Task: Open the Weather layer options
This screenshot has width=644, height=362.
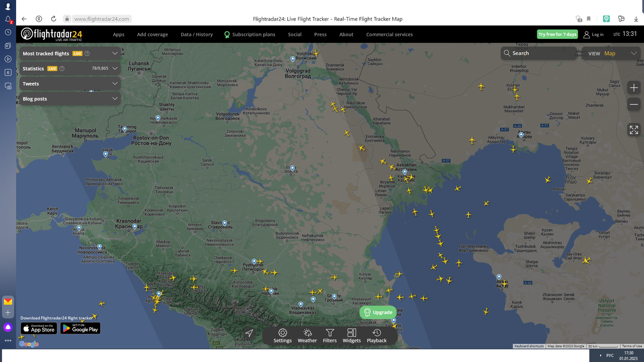Action: tap(307, 336)
